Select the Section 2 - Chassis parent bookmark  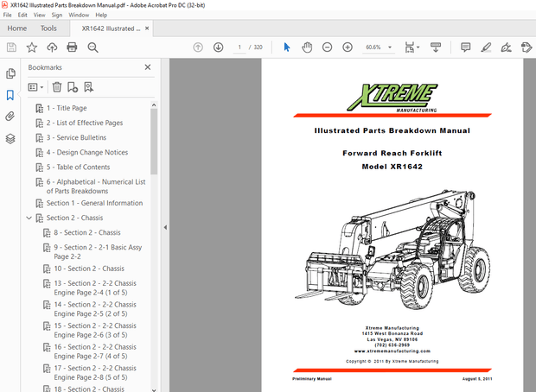point(74,218)
